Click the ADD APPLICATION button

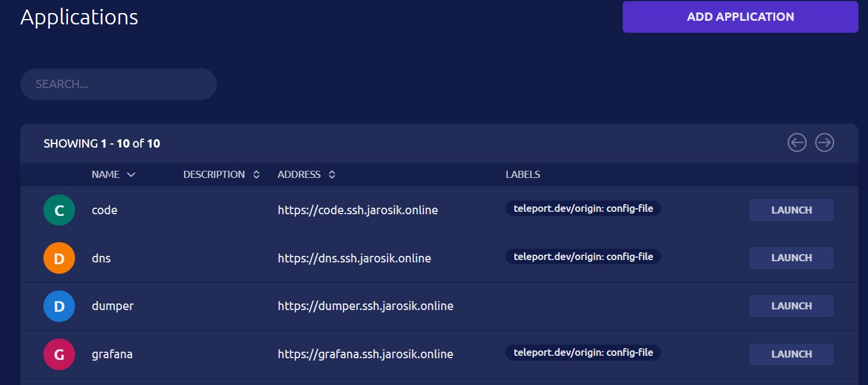tap(740, 17)
